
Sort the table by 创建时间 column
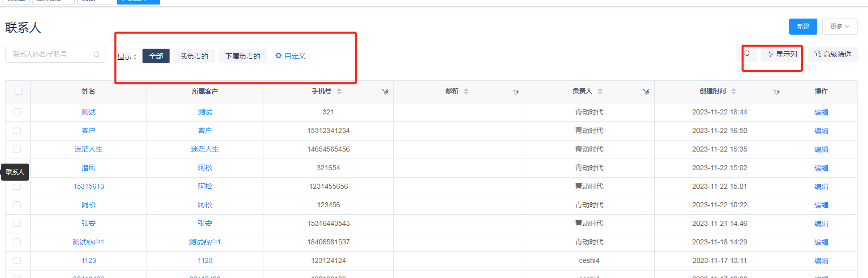(734, 91)
